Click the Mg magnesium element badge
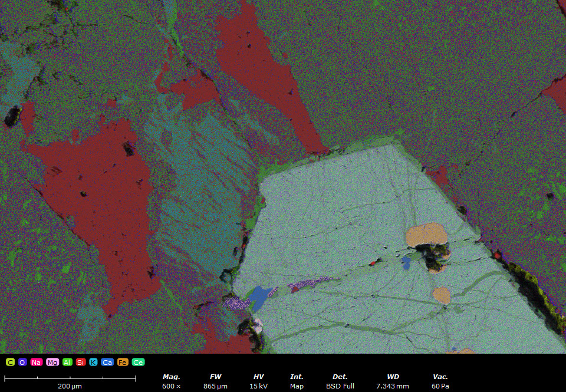 [52, 362]
